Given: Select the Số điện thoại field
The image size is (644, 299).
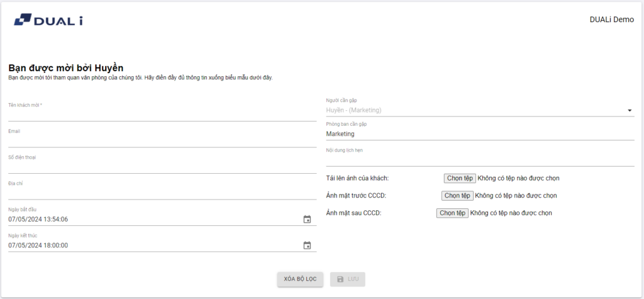Looking at the screenshot, I should pos(162,166).
